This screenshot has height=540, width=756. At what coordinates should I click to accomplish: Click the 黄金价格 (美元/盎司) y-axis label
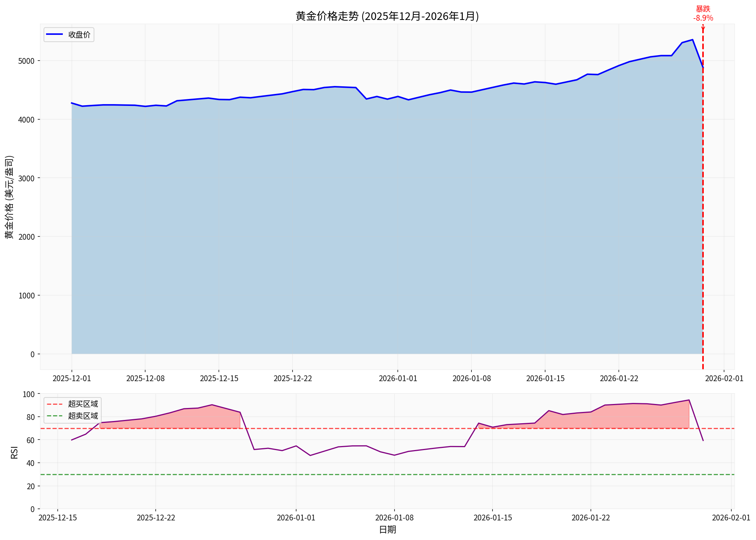point(9,197)
